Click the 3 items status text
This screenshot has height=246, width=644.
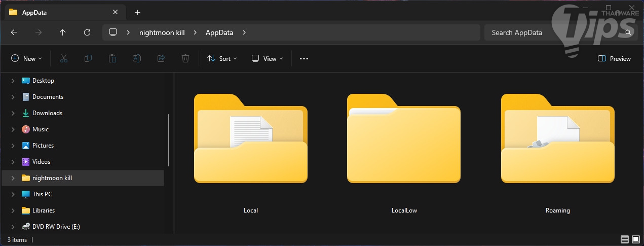(x=17, y=239)
